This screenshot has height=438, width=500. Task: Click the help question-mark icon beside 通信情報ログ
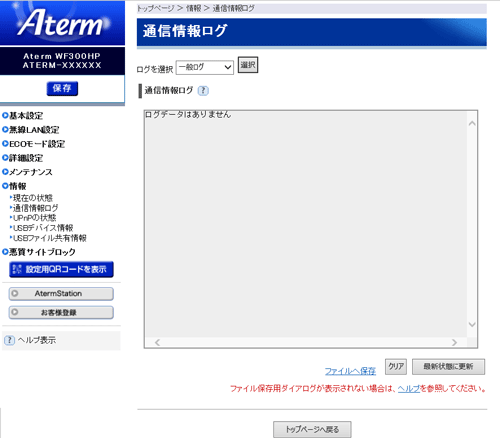point(203,91)
